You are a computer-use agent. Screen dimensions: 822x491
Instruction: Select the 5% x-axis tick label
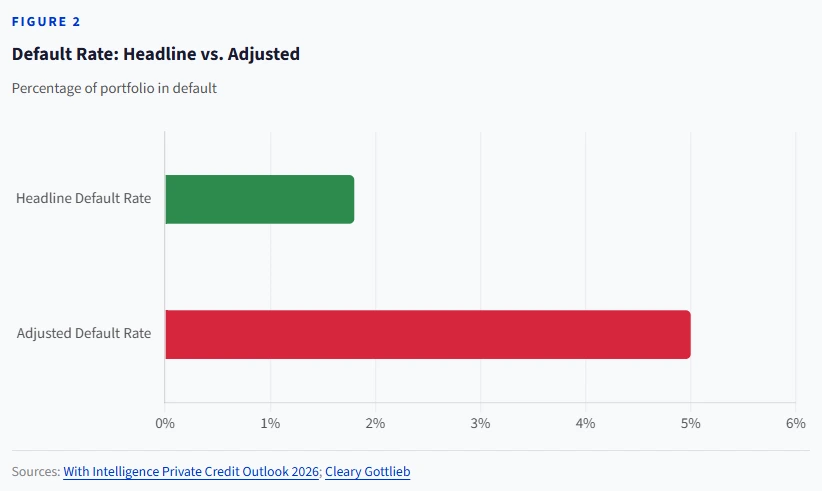[x=690, y=423]
